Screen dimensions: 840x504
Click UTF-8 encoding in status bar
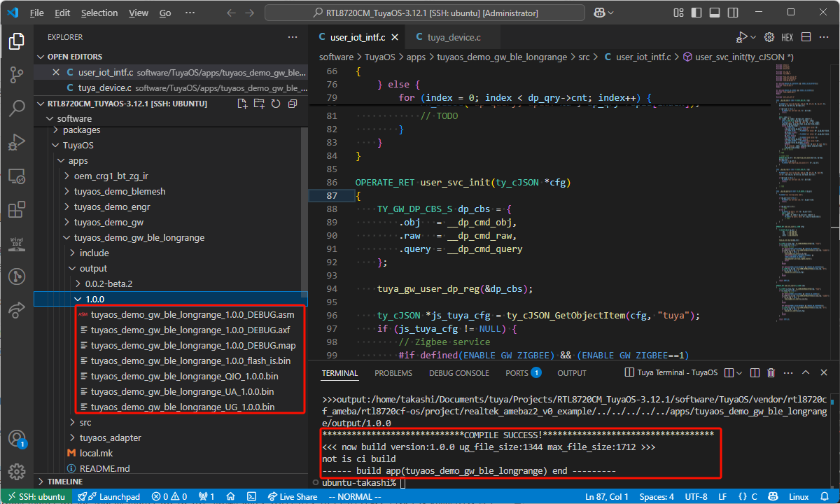[x=696, y=497]
